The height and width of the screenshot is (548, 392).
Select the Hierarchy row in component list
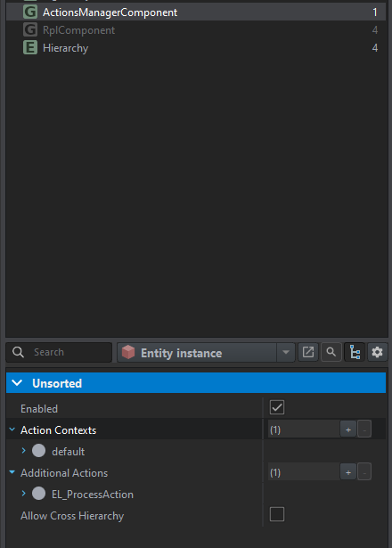[196, 48]
